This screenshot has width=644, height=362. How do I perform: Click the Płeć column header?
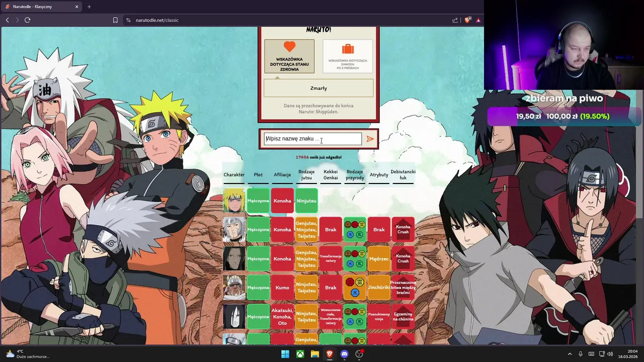(x=258, y=174)
